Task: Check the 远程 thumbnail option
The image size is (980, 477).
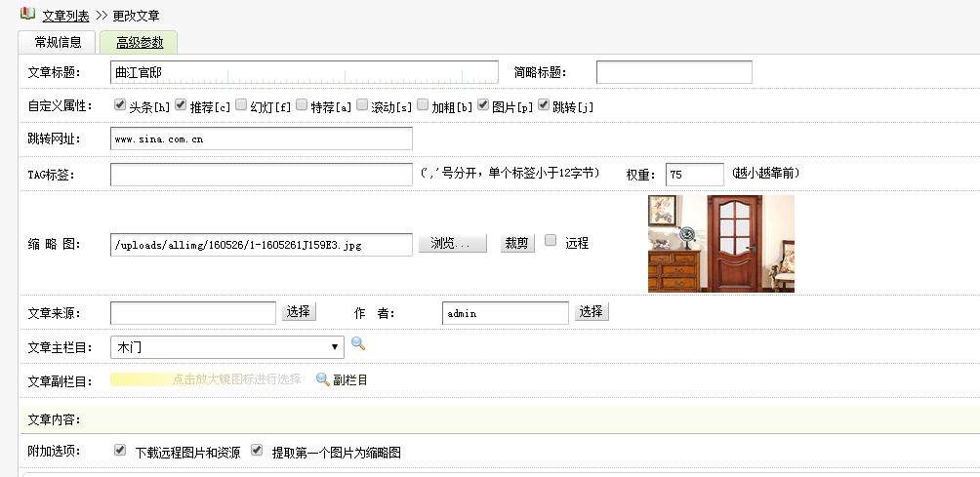Action: 550,240
